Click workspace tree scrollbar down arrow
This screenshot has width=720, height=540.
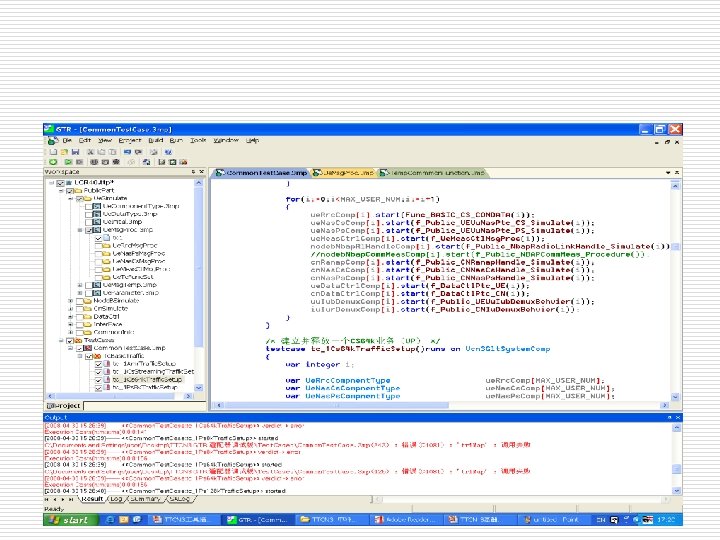[198, 388]
